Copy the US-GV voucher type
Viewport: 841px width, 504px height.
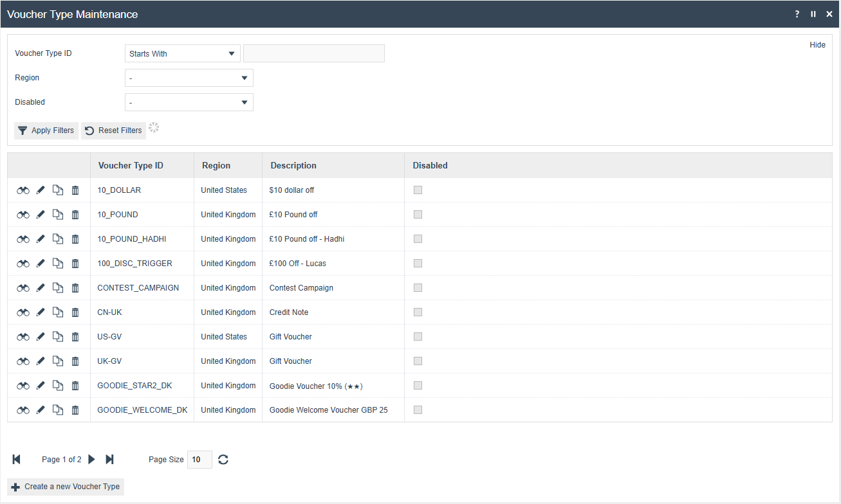click(x=58, y=337)
